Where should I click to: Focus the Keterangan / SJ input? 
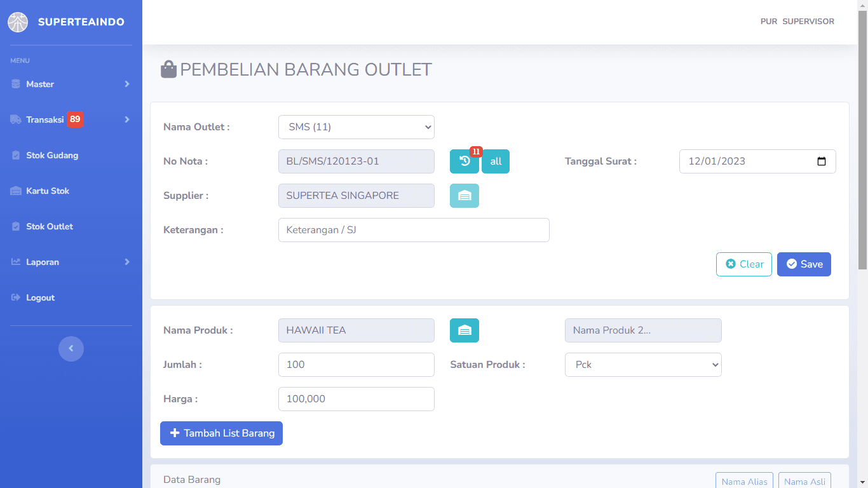tap(414, 230)
